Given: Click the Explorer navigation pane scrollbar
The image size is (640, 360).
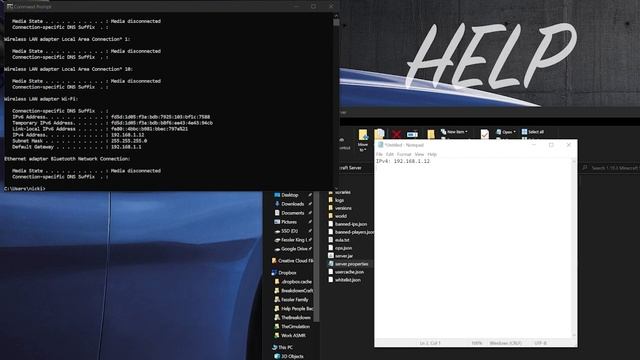Looking at the screenshot, I should (316, 256).
